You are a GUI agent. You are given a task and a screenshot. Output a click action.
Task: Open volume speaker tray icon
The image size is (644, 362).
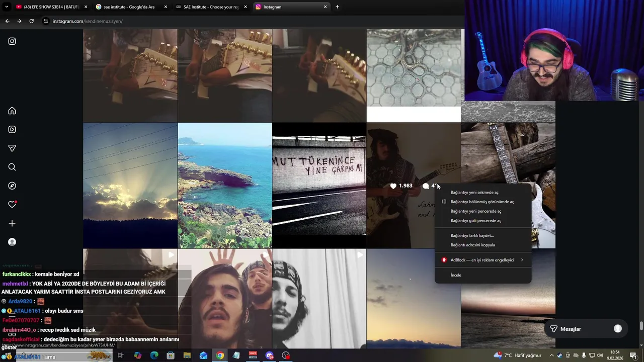tap(600, 355)
